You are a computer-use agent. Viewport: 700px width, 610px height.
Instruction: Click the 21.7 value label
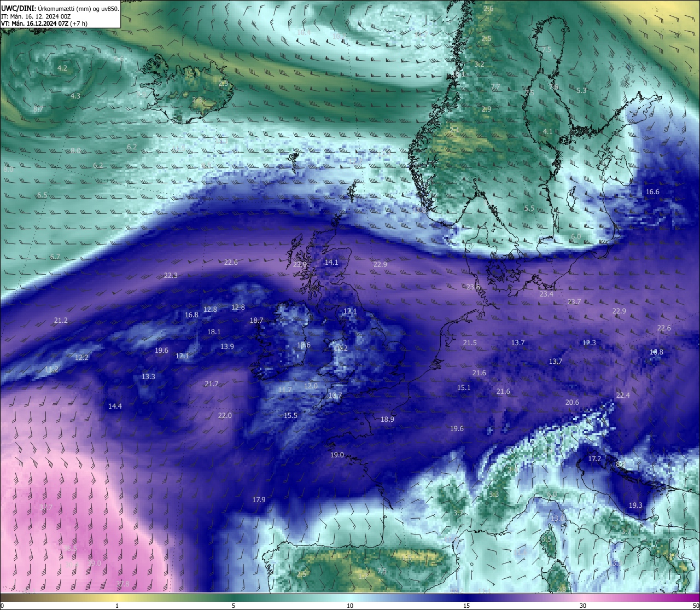coord(212,384)
